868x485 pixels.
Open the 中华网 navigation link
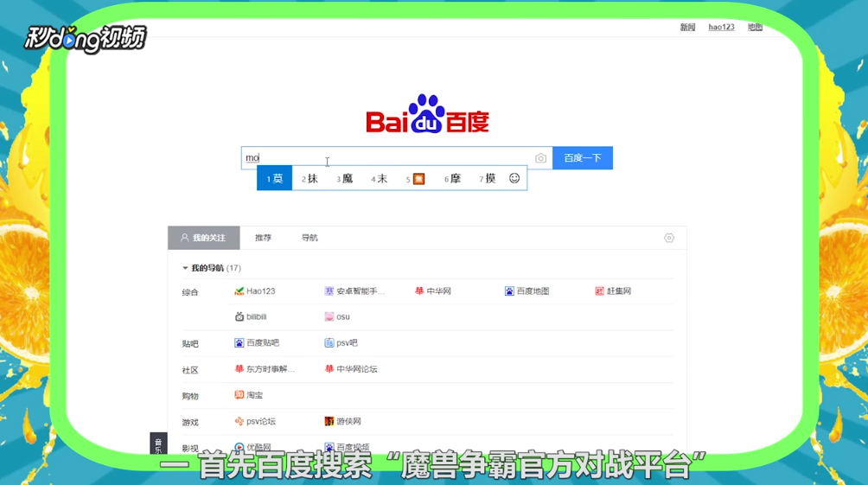click(433, 291)
